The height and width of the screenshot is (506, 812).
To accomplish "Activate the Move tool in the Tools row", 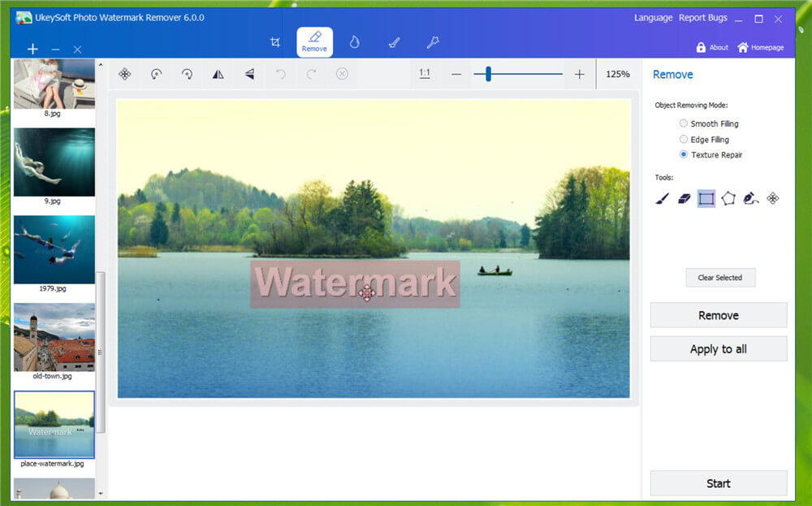I will point(774,198).
